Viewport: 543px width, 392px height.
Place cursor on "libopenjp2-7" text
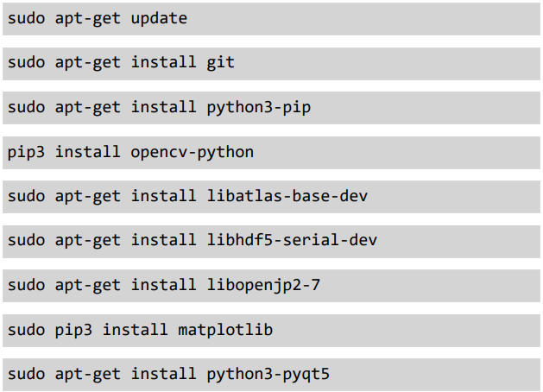[263, 286]
